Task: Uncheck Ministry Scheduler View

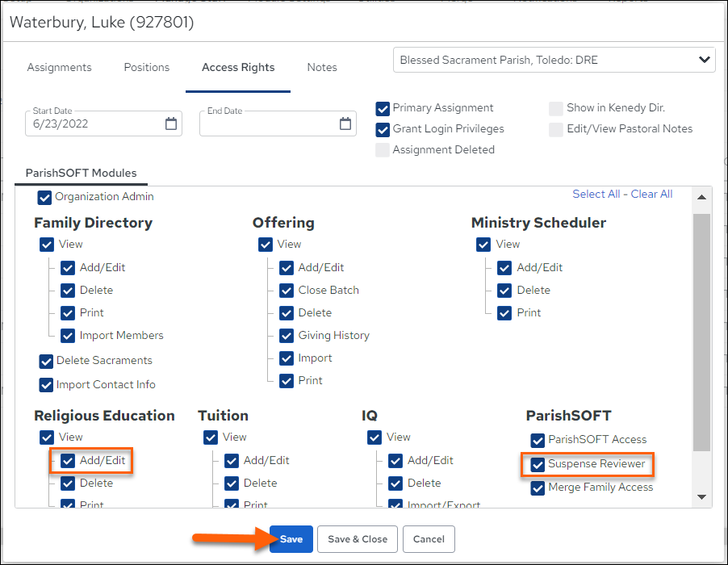Action: tap(483, 245)
